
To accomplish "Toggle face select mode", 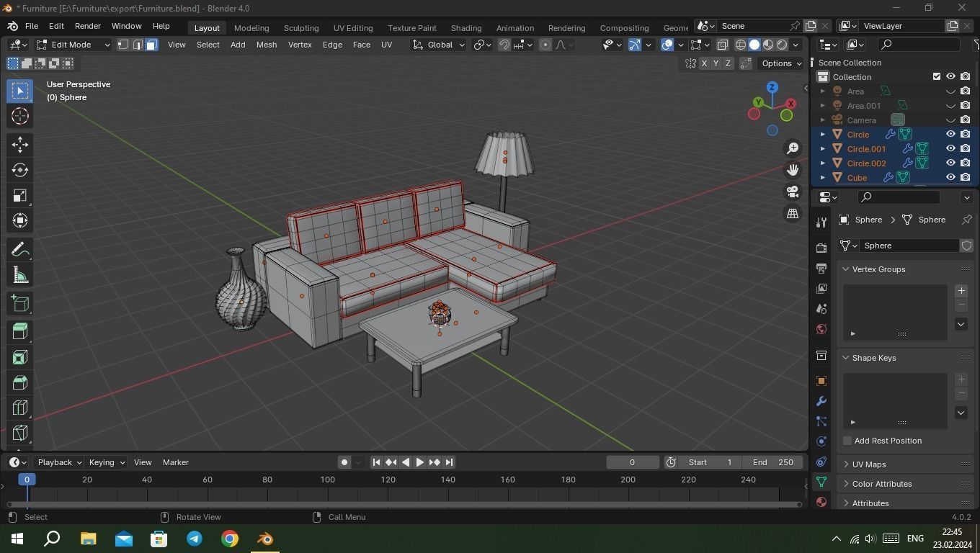I will (151, 45).
